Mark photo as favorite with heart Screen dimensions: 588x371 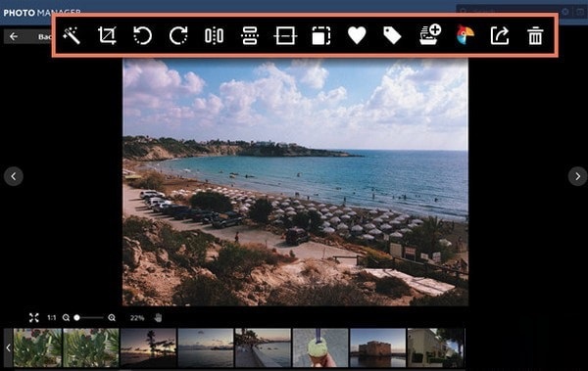357,35
